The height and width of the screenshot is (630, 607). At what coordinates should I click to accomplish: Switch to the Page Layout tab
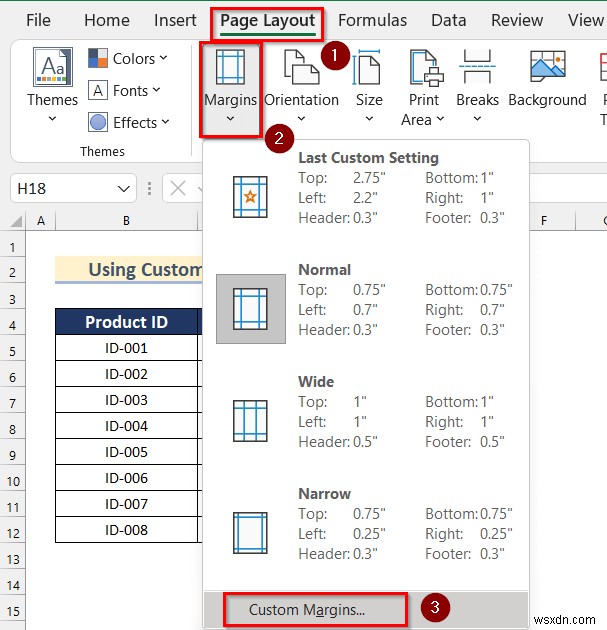(x=268, y=20)
